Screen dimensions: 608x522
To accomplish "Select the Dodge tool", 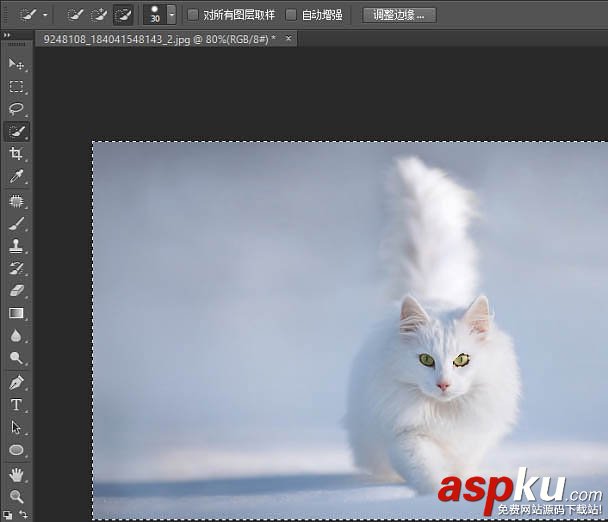I will tap(16, 358).
